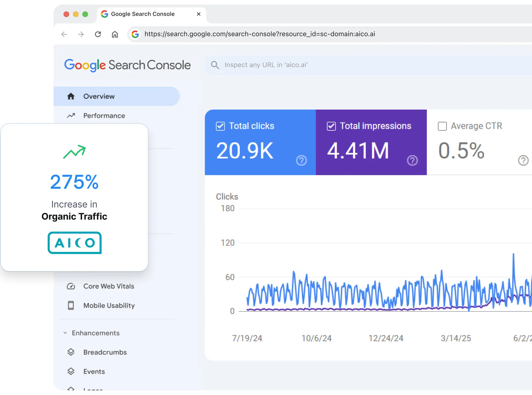Reload the page with refresh icon
The image size is (532, 395).
(x=98, y=34)
